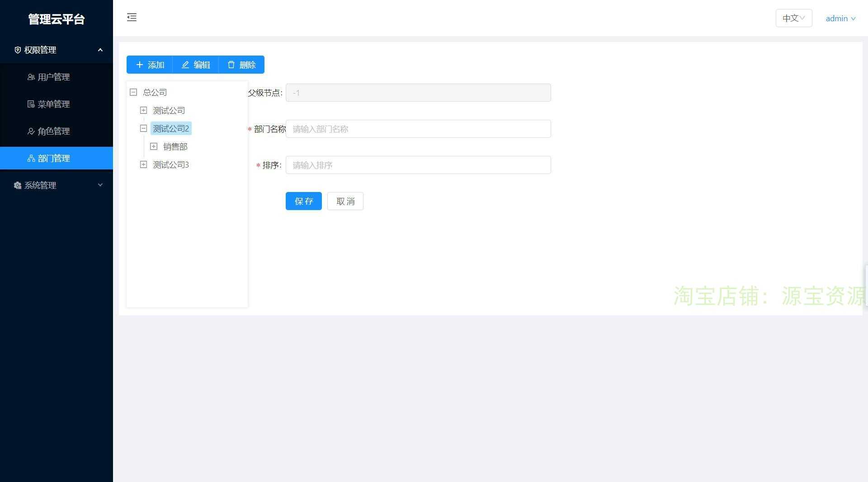
Task: Click the 添加 button
Action: click(x=150, y=65)
